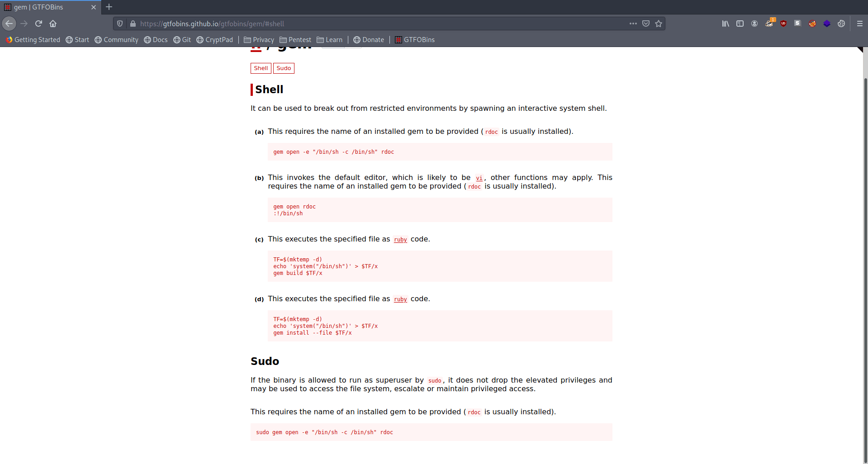Open the Docs bookmark

pyautogui.click(x=156, y=40)
